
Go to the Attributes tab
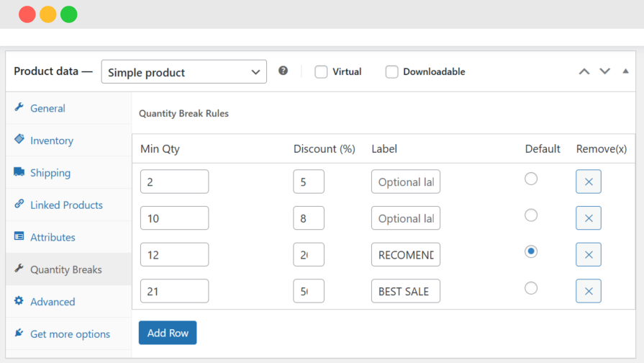[53, 237]
